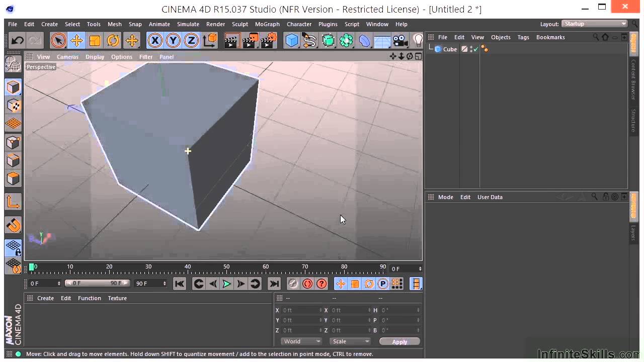Open Object Manager Tags menu
Screen dimensions: 644x362
523,37
